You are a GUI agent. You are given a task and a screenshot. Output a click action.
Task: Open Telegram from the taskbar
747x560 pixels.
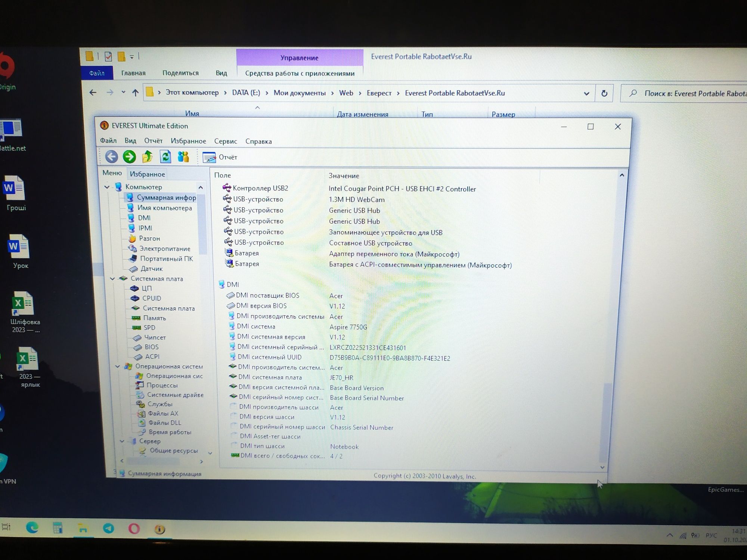coord(108,528)
